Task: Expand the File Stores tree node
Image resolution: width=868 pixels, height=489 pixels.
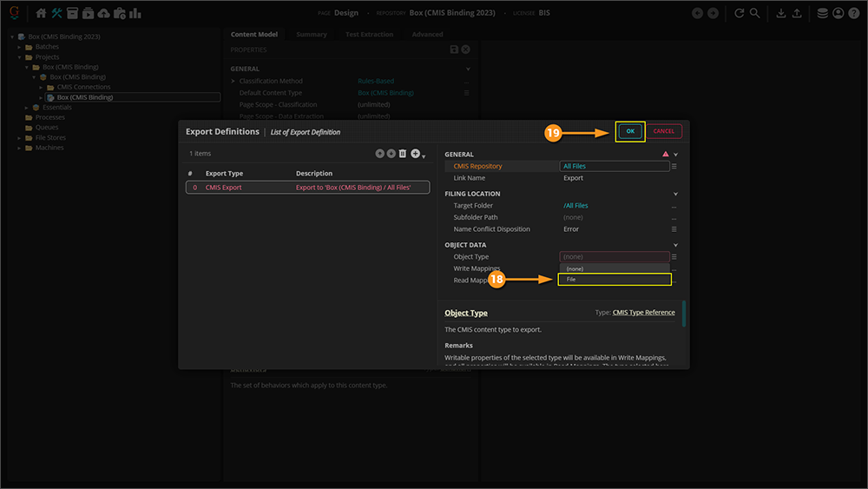Action: [x=20, y=138]
